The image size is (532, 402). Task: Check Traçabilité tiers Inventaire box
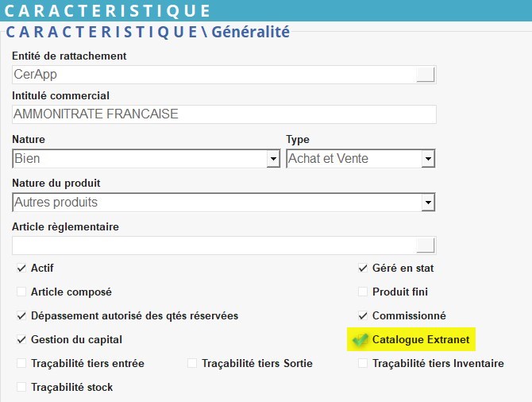point(363,364)
